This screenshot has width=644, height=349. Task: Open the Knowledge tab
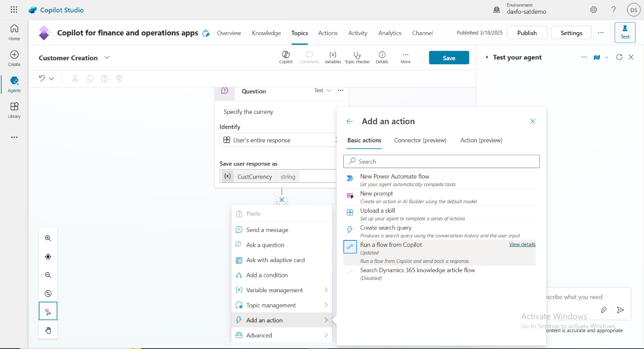[266, 33]
